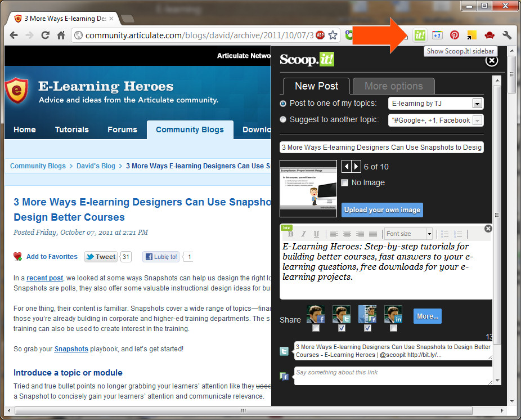
Task: Switch to the More options tab
Action: [393, 86]
